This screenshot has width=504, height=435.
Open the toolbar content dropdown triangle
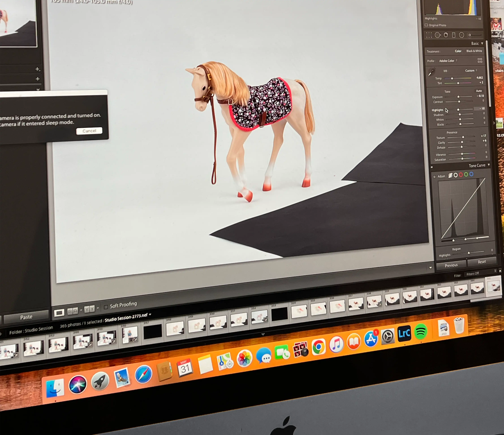(430, 268)
